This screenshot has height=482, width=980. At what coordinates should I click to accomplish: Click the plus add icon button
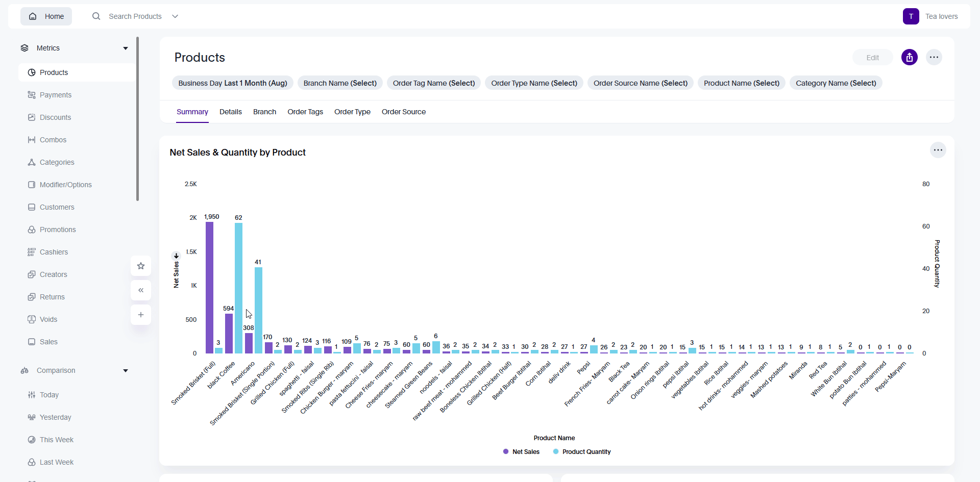tap(141, 315)
